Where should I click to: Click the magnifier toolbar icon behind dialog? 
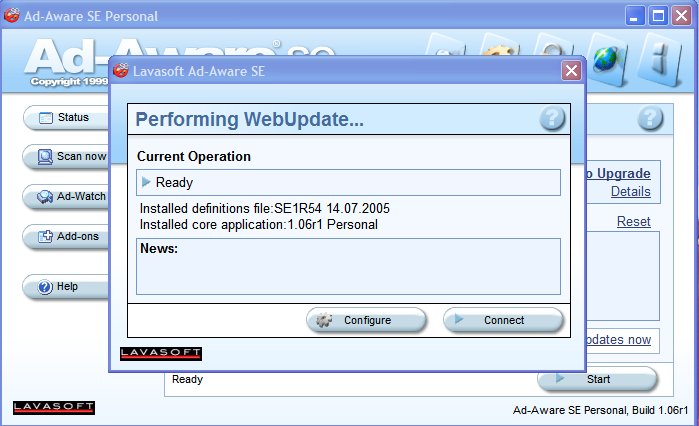click(553, 47)
